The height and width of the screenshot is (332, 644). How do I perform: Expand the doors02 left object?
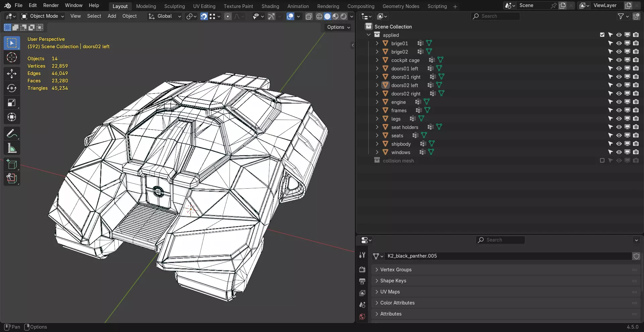click(x=377, y=85)
